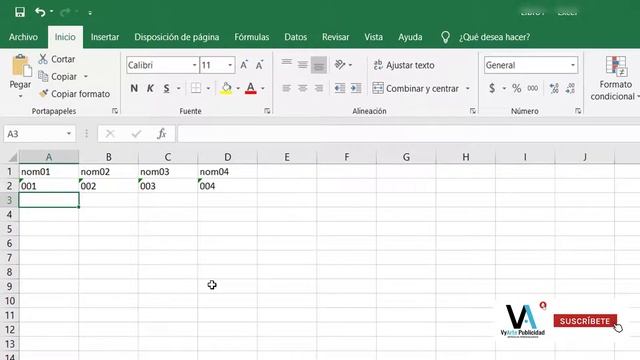
Task: Click the Redo arrow icon
Action: [x=64, y=12]
